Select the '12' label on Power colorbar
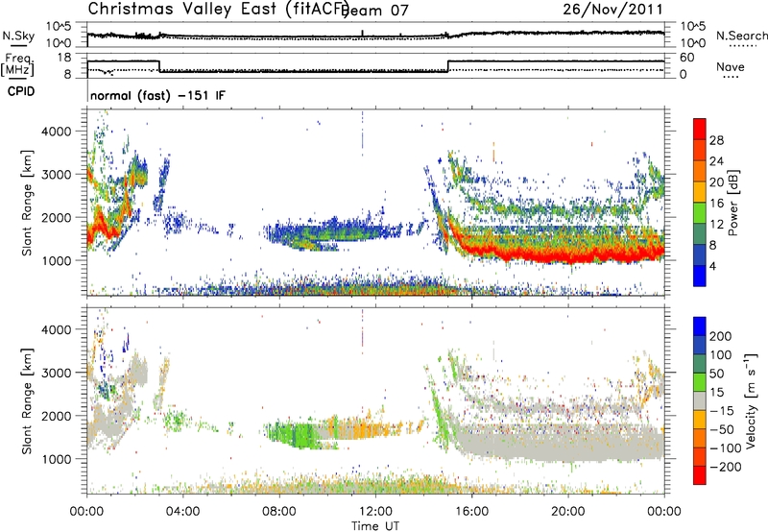 [x=716, y=224]
